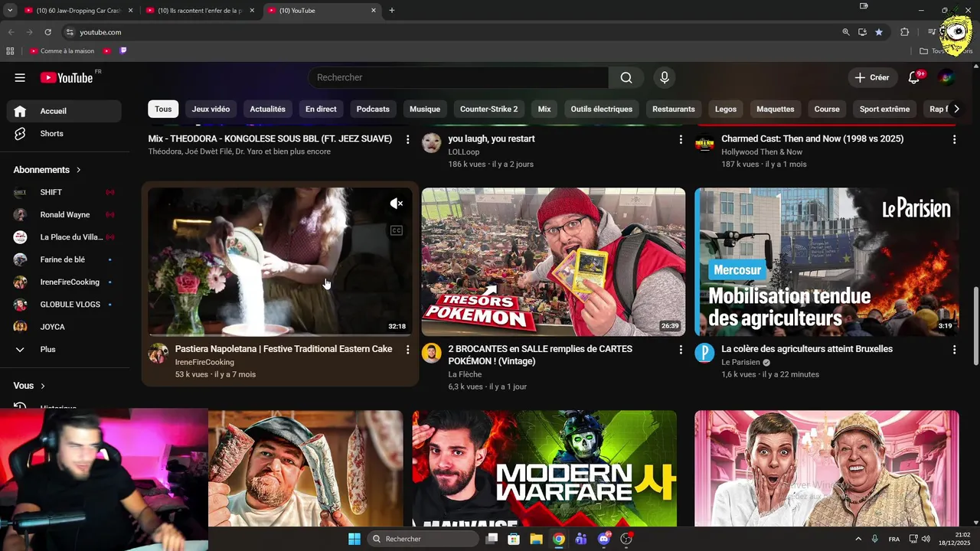Reload the page with the browser refresh button
The width and height of the screenshot is (980, 551).
47,32
